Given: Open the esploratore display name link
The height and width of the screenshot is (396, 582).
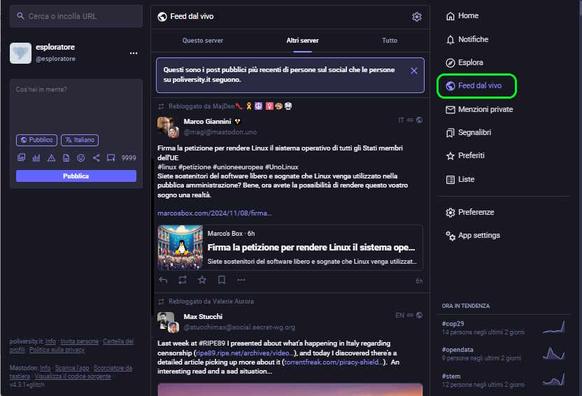Looking at the screenshot, I should pyautogui.click(x=55, y=48).
